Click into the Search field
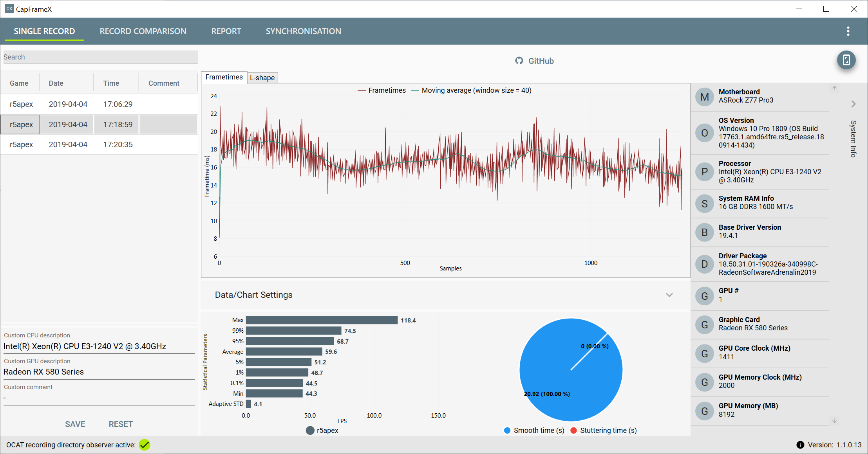The height and width of the screenshot is (454, 868). 100,57
